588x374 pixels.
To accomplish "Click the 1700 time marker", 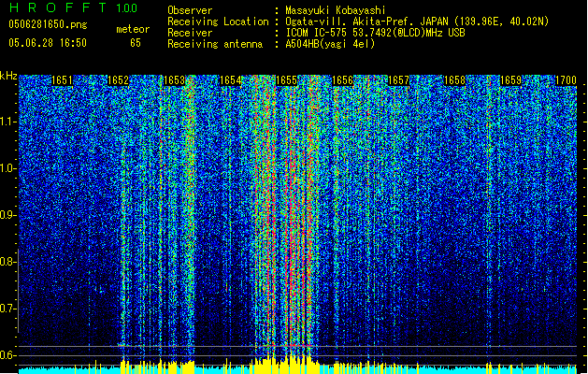I will coord(566,80).
